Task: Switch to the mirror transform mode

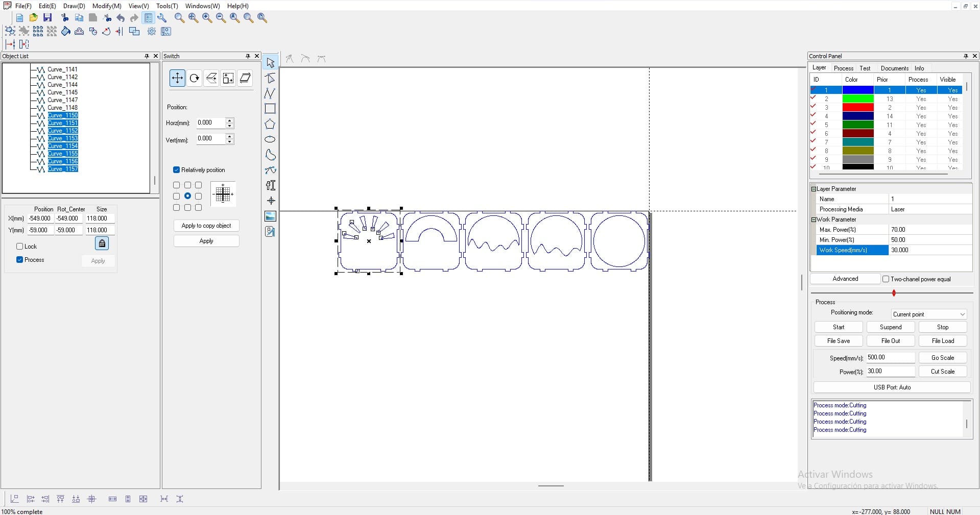Action: (x=211, y=78)
